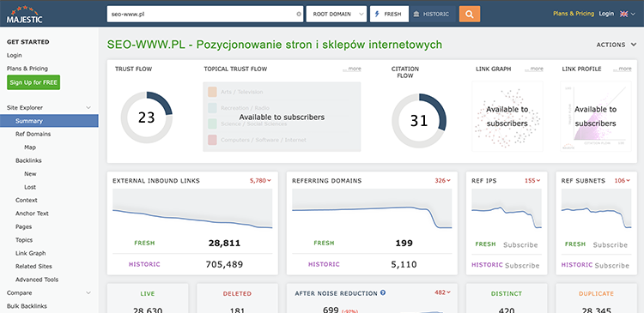Screen dimensions: 644x313
Task: Click the Link Graph thumbnail
Action: coord(507,117)
